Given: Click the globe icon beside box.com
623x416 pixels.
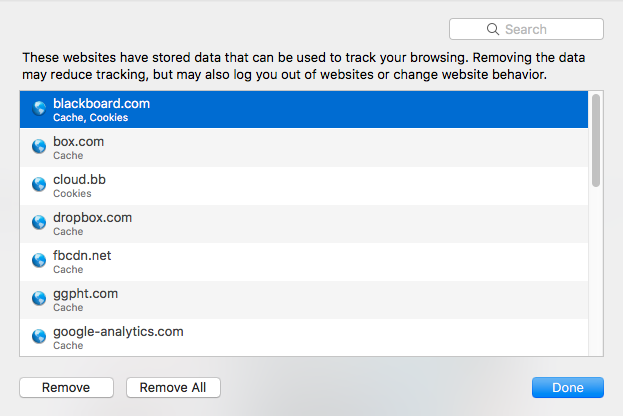Looking at the screenshot, I should [39, 147].
